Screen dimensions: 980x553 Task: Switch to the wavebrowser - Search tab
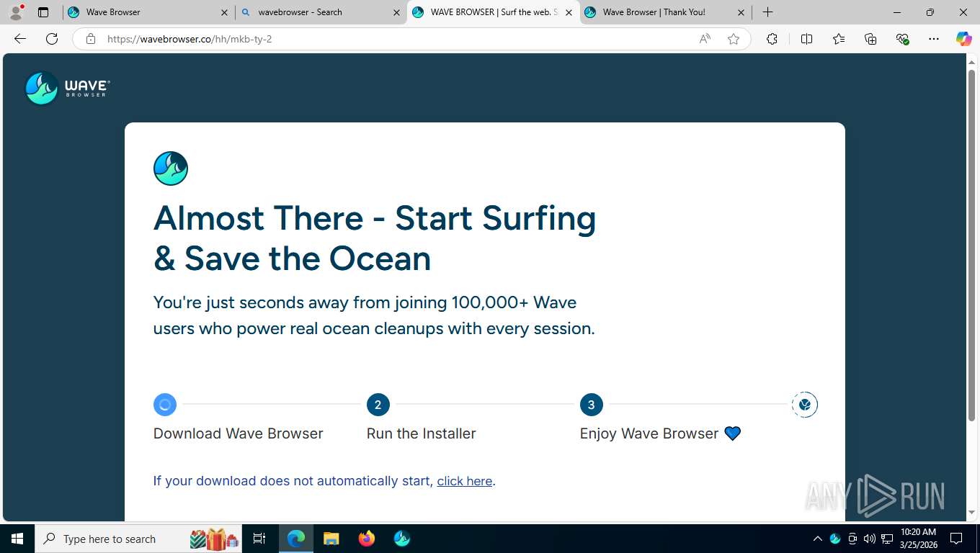click(x=321, y=12)
